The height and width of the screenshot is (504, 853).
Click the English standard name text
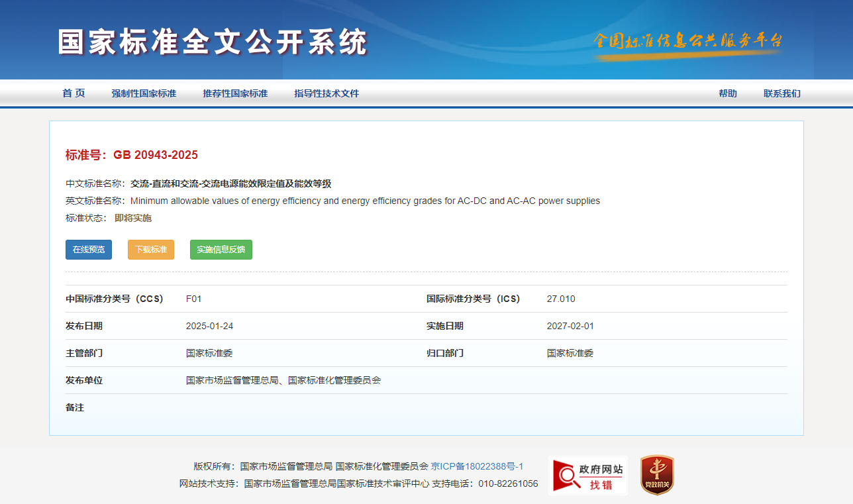(365, 201)
